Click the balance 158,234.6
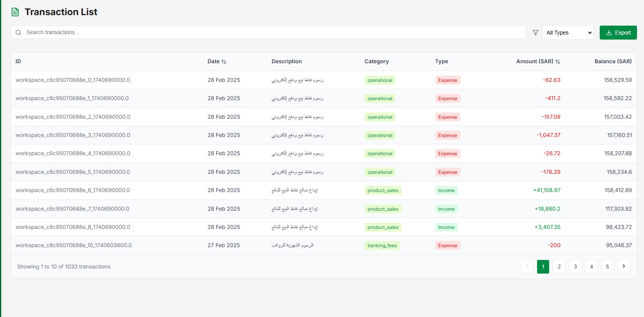This screenshot has height=317, width=644. click(619, 172)
